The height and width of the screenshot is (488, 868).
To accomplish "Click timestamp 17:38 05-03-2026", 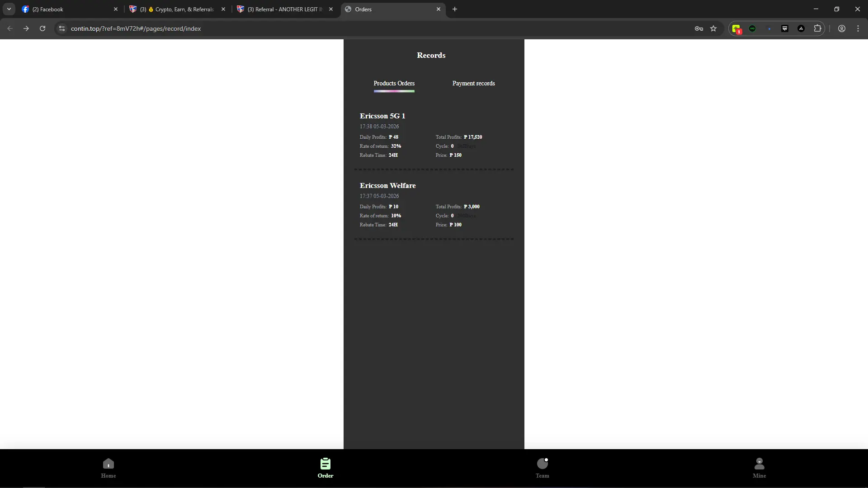I will 379,127.
